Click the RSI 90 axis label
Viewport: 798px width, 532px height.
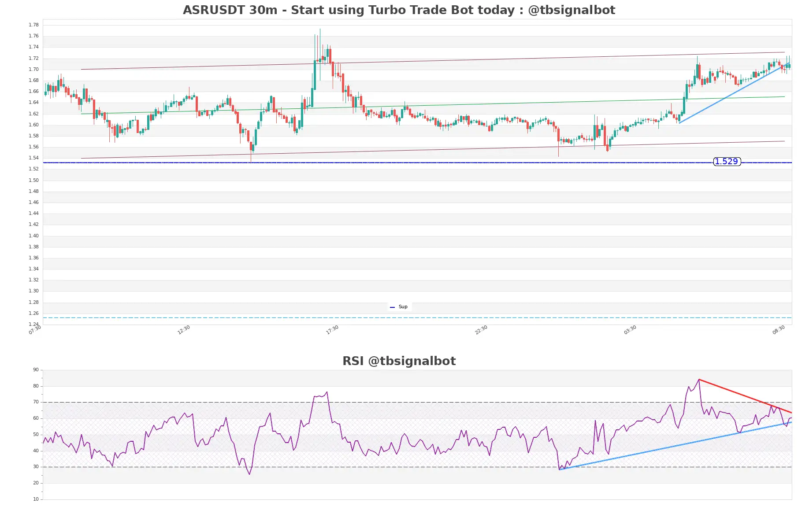[36, 370]
